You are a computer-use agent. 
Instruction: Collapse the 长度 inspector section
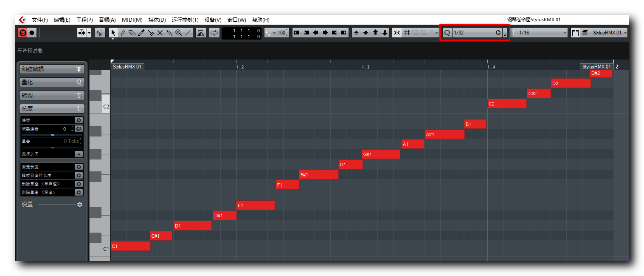[x=52, y=108]
